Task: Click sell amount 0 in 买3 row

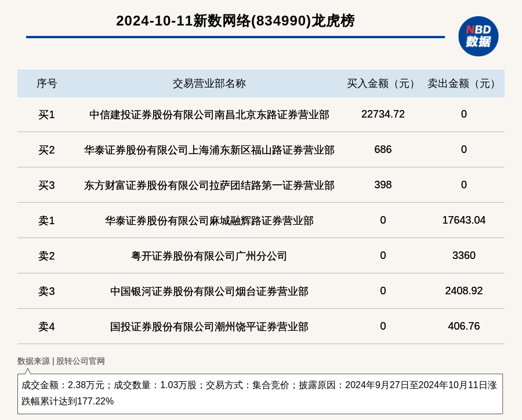Action: (464, 185)
